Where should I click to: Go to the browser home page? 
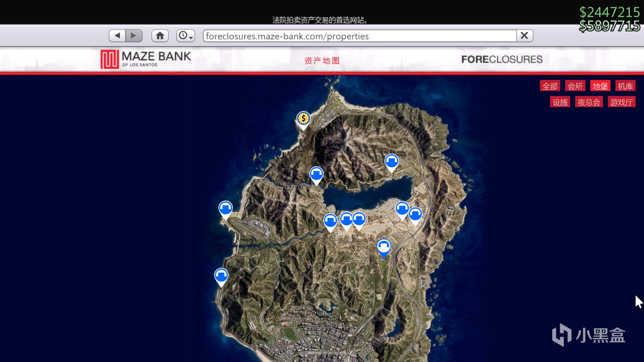[160, 36]
